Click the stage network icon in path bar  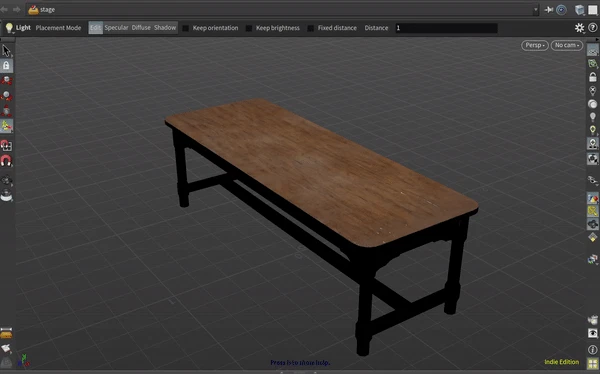click(x=33, y=10)
